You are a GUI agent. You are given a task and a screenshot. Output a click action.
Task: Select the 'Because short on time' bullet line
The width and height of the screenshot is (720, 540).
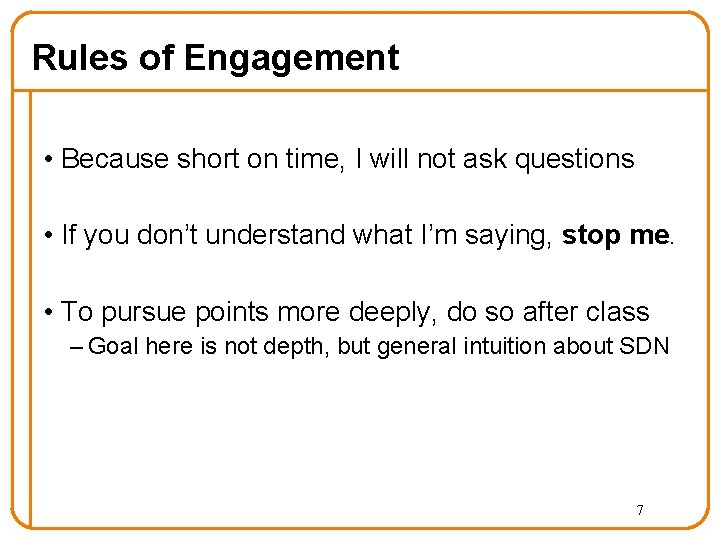click(348, 160)
